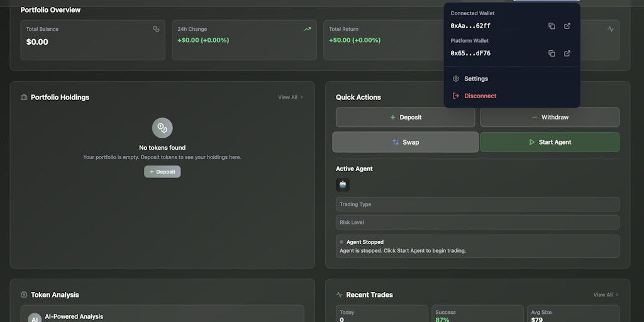
Task: Click Deposit under No tokens found
Action: (162, 172)
